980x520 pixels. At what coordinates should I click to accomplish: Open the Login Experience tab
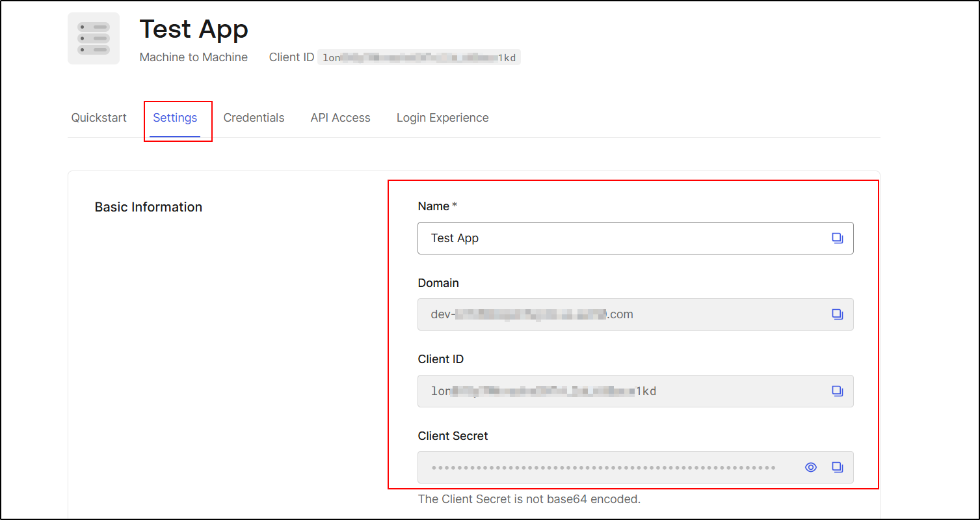(442, 118)
